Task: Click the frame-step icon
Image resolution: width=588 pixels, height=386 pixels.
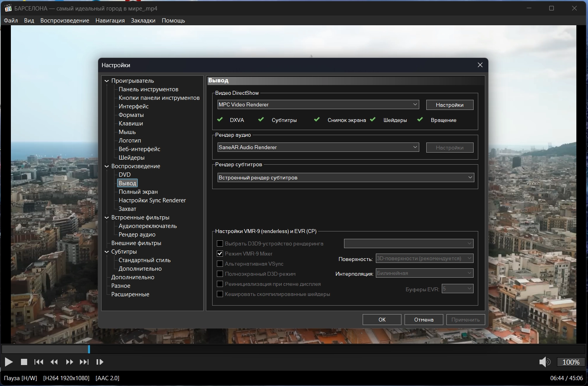Action: (100, 362)
